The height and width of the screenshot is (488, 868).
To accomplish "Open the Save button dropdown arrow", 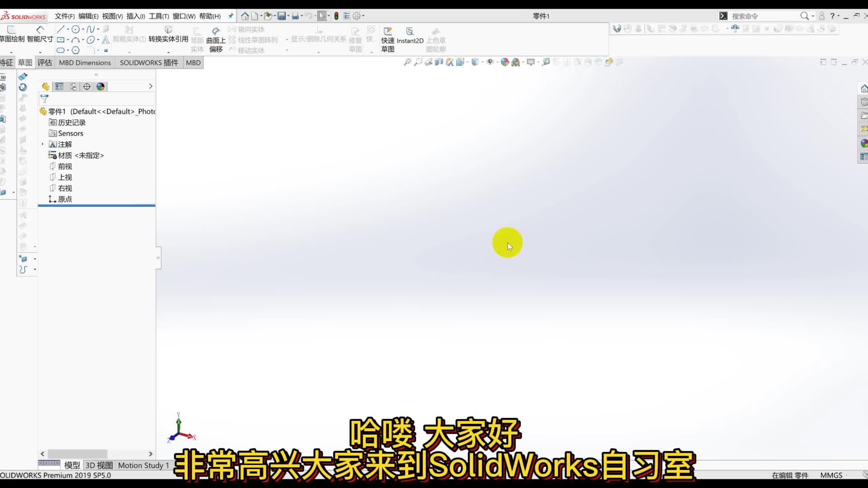I will (288, 16).
